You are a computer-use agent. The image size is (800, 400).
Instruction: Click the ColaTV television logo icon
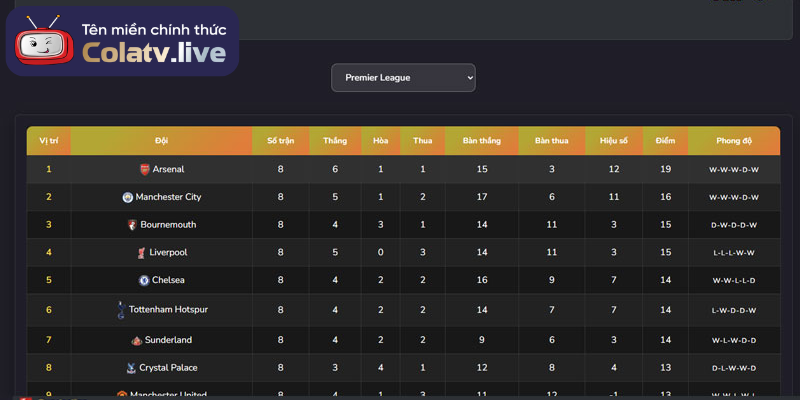(x=42, y=40)
